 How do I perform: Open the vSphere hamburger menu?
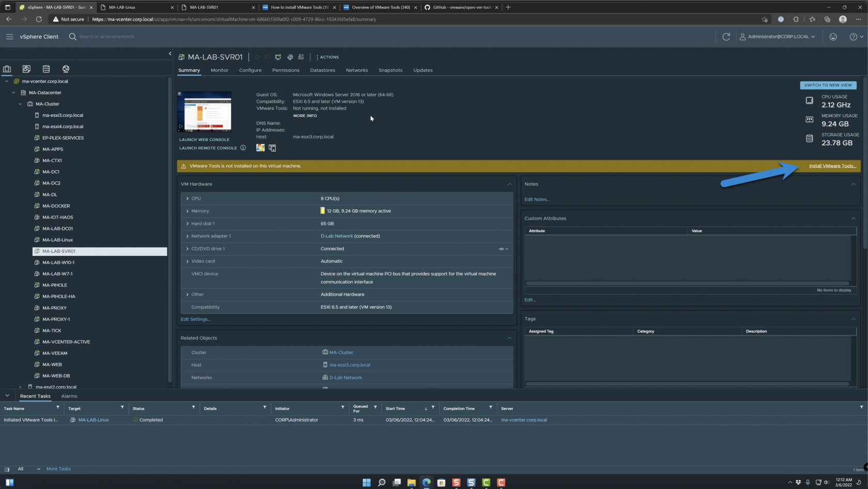coord(9,37)
